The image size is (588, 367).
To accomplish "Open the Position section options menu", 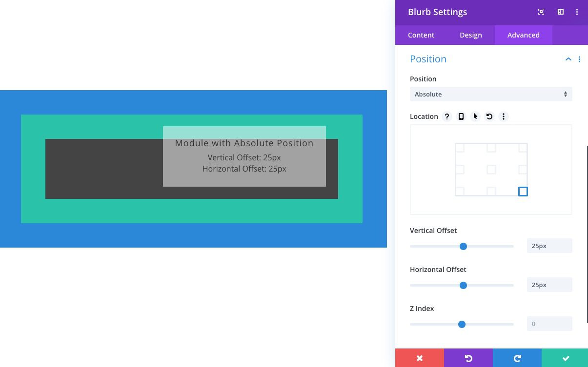I will pos(580,59).
